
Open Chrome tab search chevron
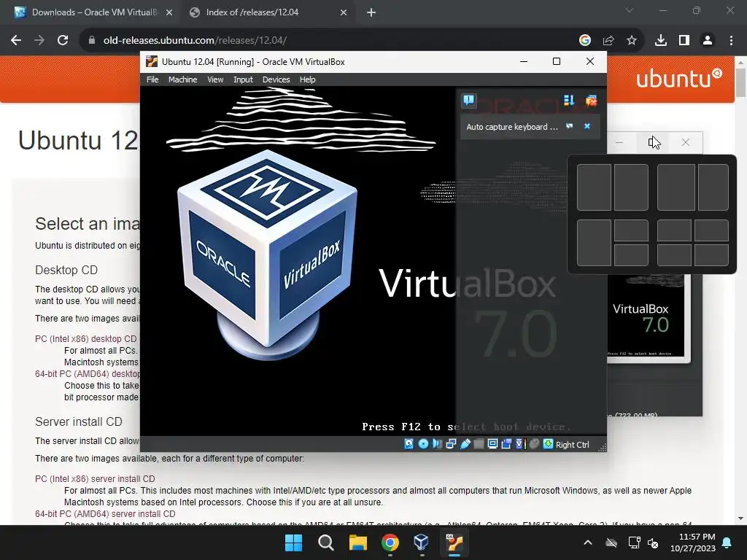pyautogui.click(x=630, y=10)
